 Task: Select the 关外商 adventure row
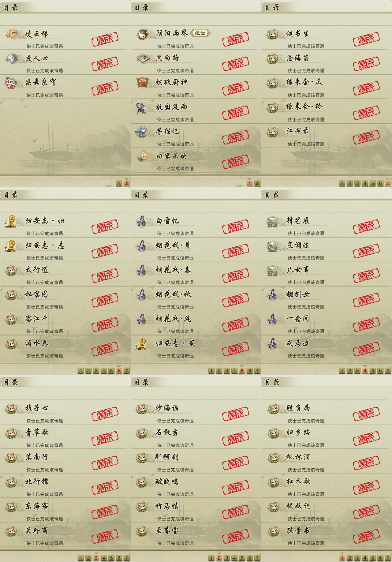(x=65, y=535)
